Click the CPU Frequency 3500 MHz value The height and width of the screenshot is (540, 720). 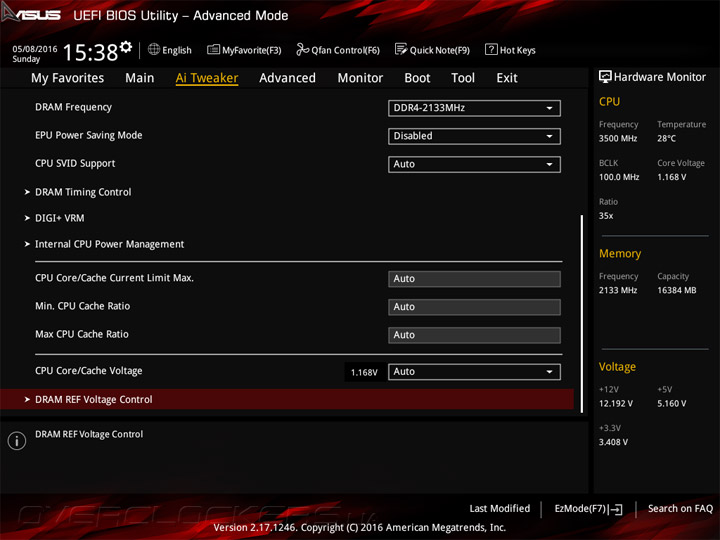click(x=618, y=138)
